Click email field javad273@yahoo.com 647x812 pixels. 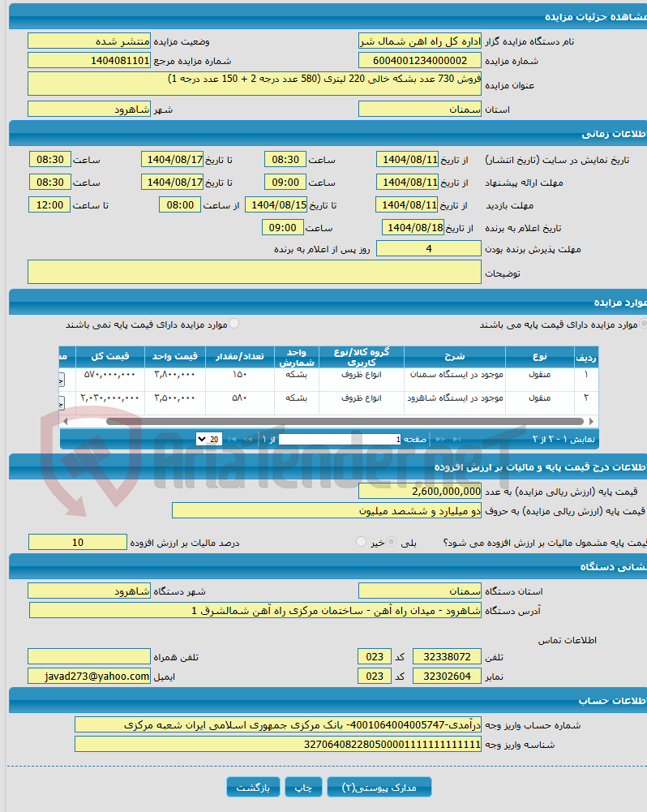89,677
